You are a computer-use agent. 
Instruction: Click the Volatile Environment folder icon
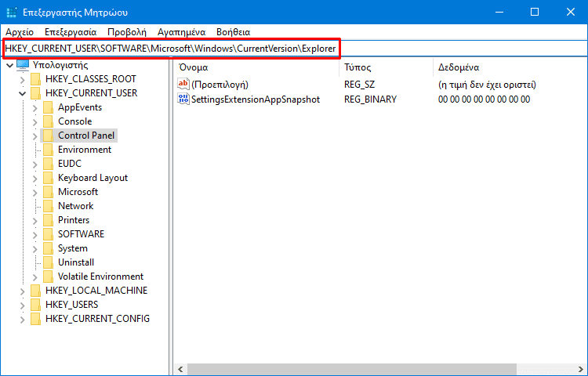click(48, 277)
